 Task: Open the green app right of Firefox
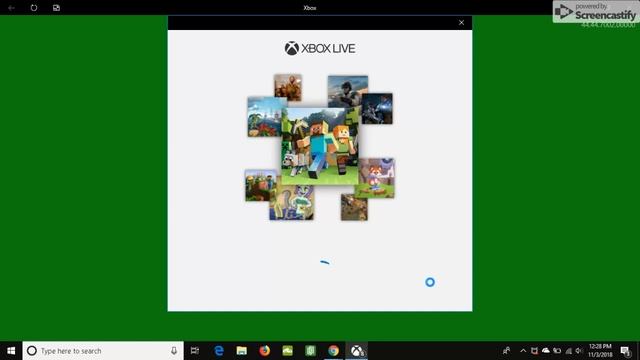pos(287,351)
